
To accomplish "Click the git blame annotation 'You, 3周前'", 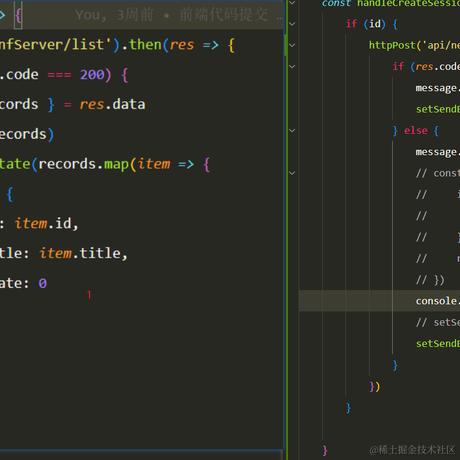I will tap(114, 15).
